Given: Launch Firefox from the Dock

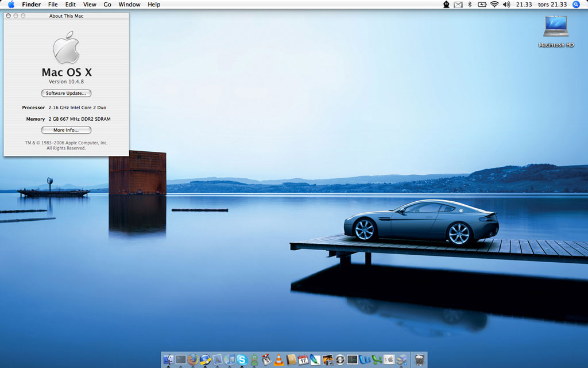Looking at the screenshot, I should click(193, 360).
